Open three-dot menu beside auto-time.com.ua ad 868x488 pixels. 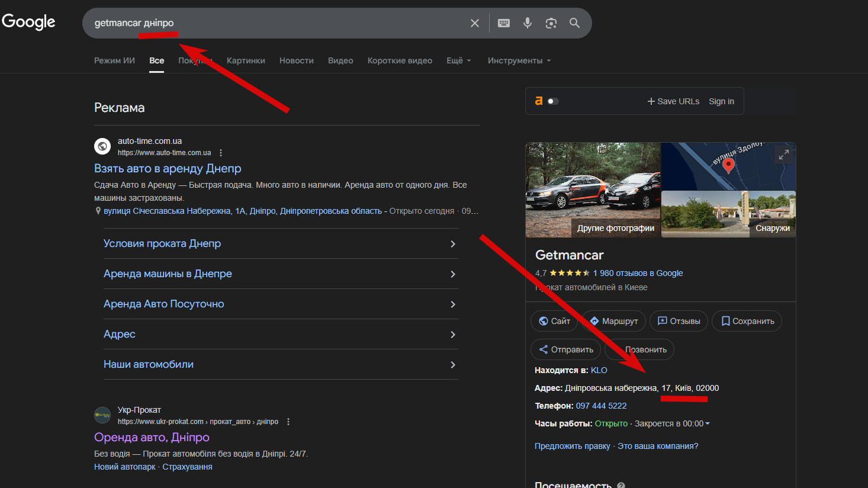[221, 153]
